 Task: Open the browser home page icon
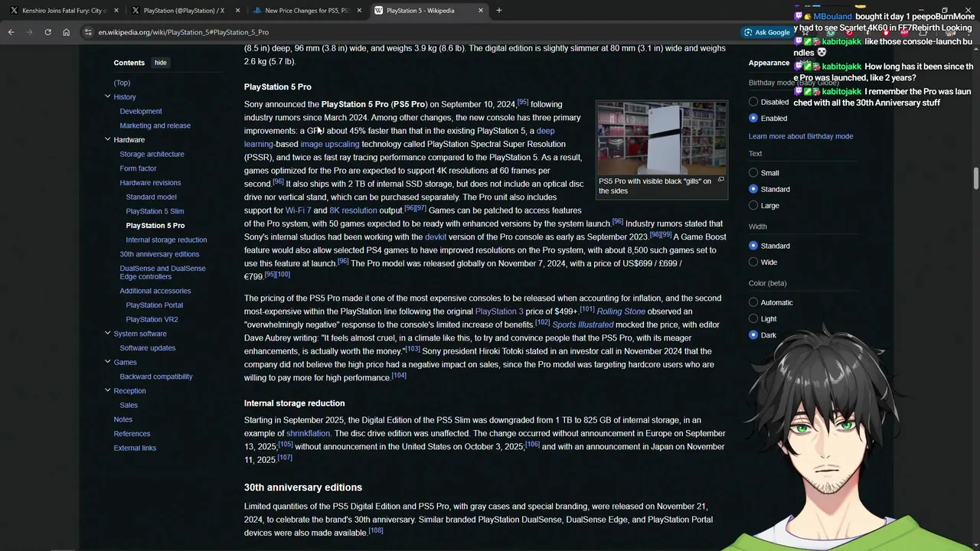[66, 32]
